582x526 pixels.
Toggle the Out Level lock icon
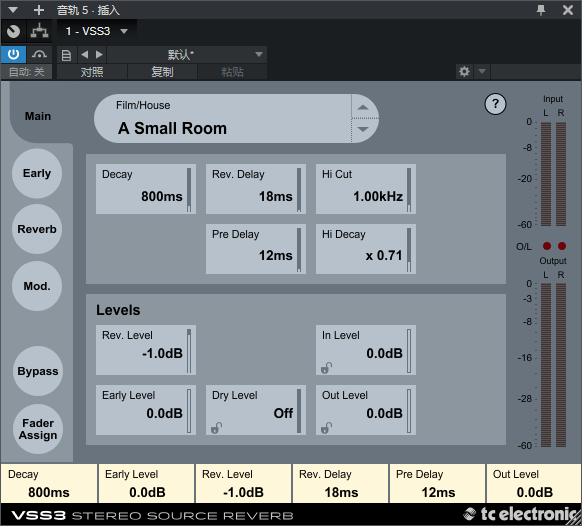pos(326,428)
